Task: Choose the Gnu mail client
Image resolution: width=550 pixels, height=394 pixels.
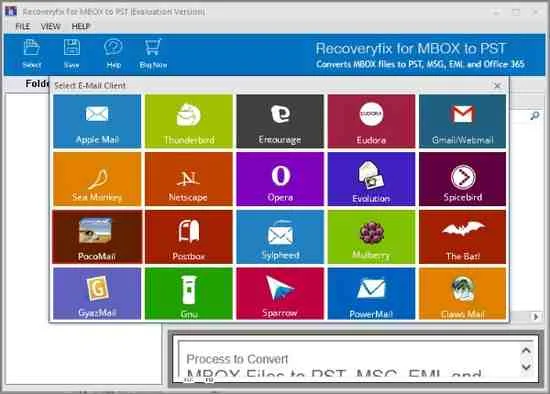Action: tap(189, 294)
